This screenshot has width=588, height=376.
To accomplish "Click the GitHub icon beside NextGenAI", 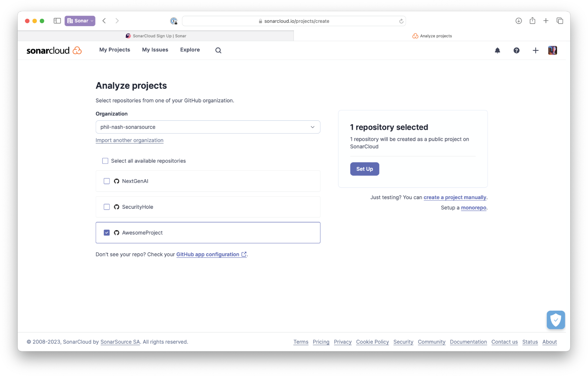I will (x=116, y=181).
